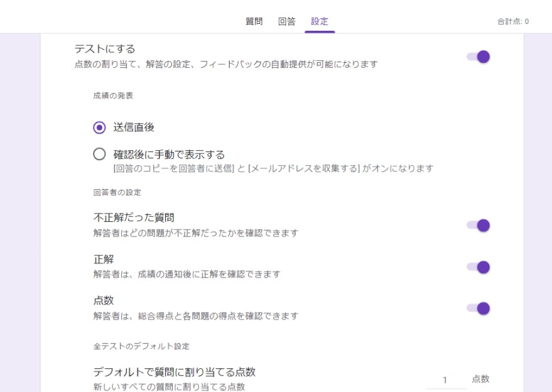Switch to the 質問 tab

254,21
